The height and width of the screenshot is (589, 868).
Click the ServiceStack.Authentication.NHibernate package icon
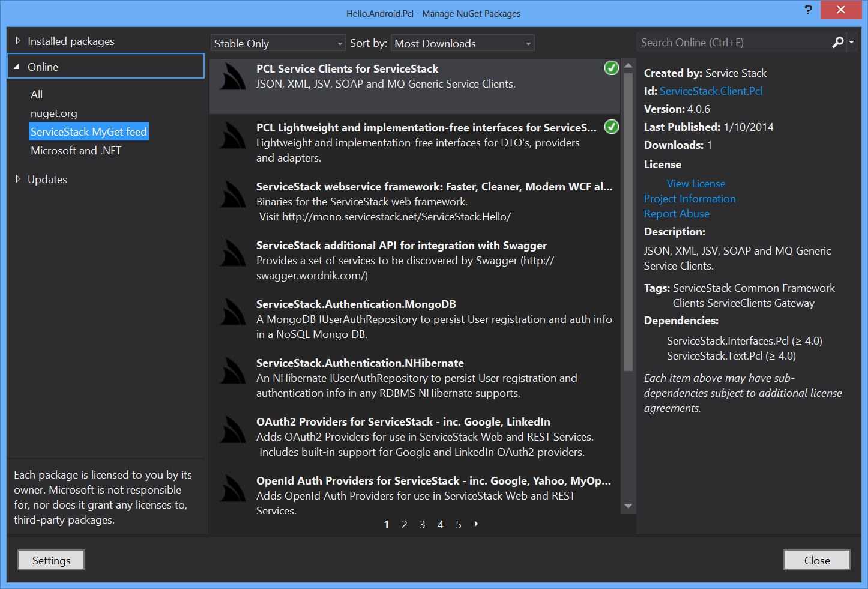click(x=232, y=371)
